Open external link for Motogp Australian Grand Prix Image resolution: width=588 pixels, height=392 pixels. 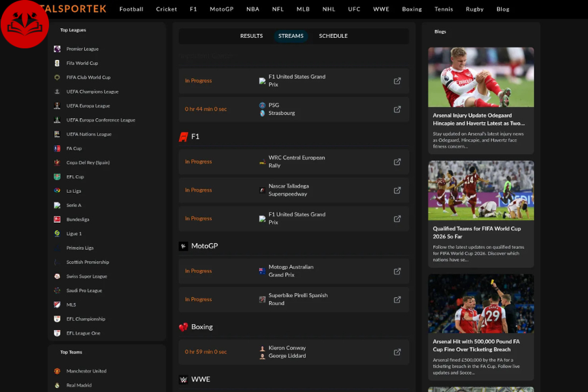[397, 271]
